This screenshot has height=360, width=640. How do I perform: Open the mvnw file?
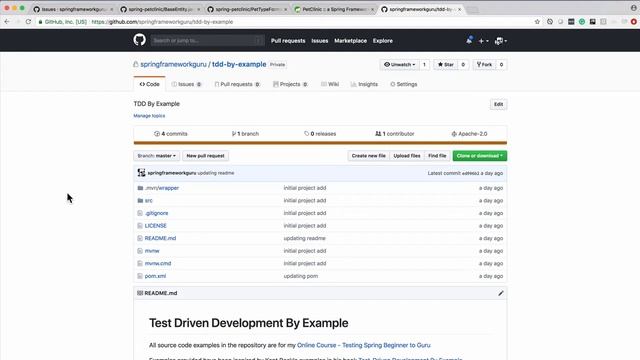coord(152,251)
